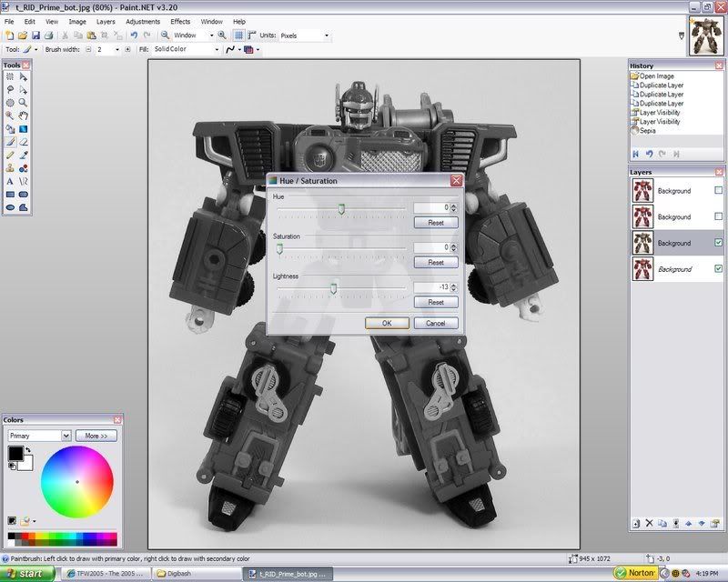Click the Windows start button

pyautogui.click(x=27, y=574)
